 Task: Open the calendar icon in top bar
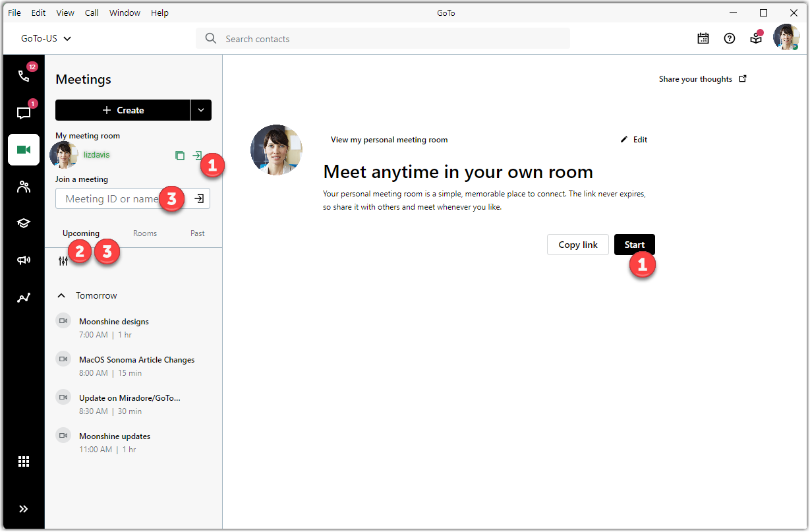coord(703,38)
